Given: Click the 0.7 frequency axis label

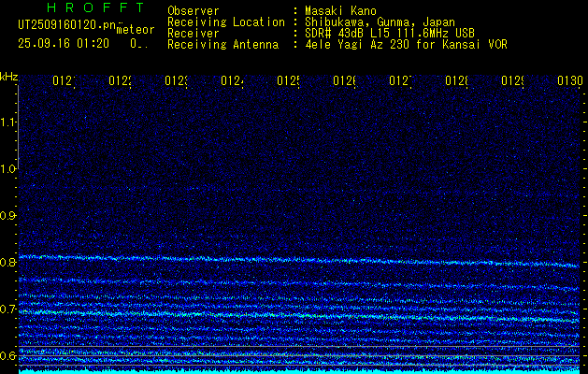Looking at the screenshot, I should 7,309.
